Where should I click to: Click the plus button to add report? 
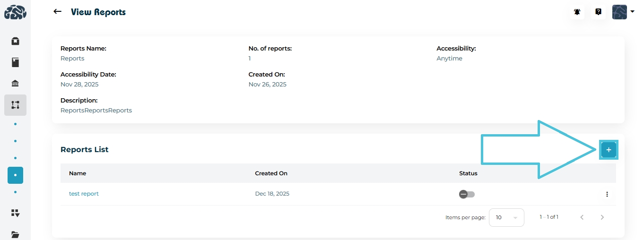[609, 150]
